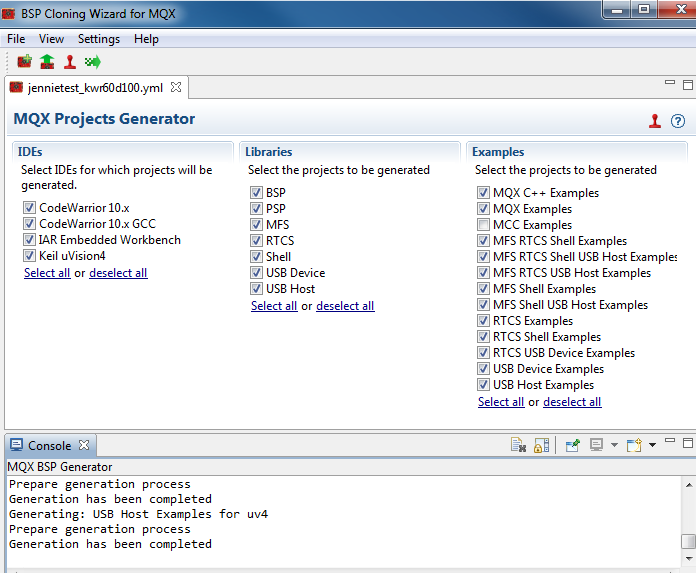The width and height of the screenshot is (696, 573).
Task: Open the File menu
Action: [x=16, y=39]
